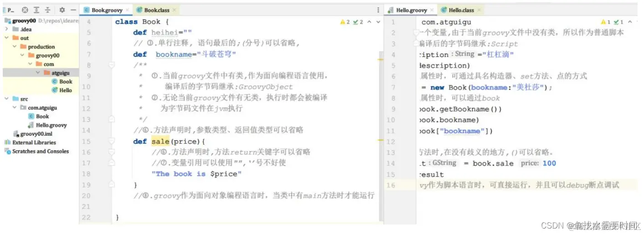The image size is (644, 234).
Task: Switch to the Hello.class tab
Action: pyautogui.click(x=461, y=10)
